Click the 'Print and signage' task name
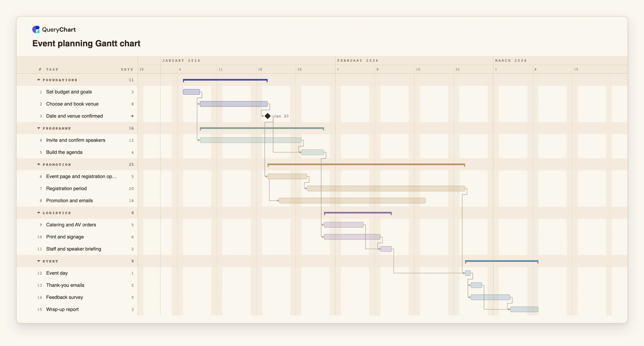Viewport: 644px width, 346px height. click(65, 237)
